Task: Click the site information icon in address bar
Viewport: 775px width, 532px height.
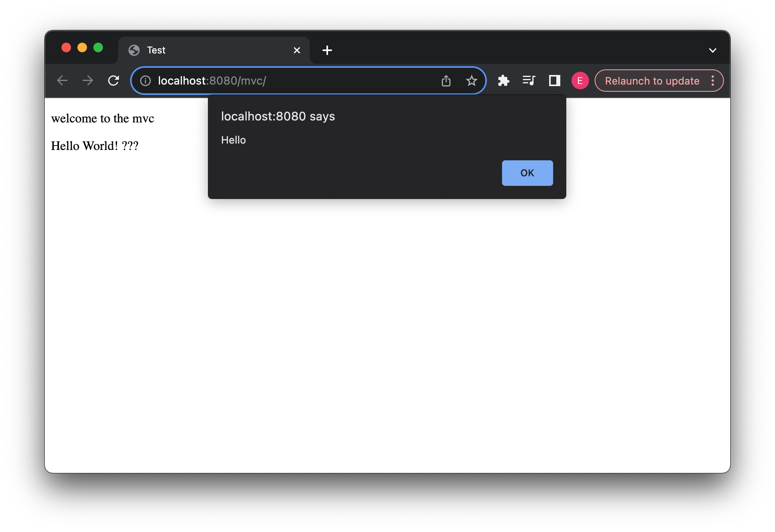Action: (145, 80)
